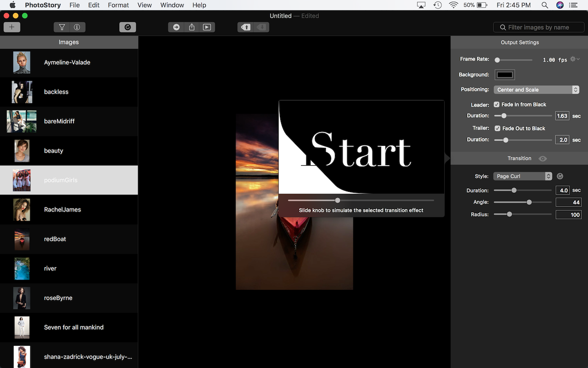The width and height of the screenshot is (588, 368).
Task: Click the right-arrow export toolbar button
Action: pyautogui.click(x=176, y=27)
